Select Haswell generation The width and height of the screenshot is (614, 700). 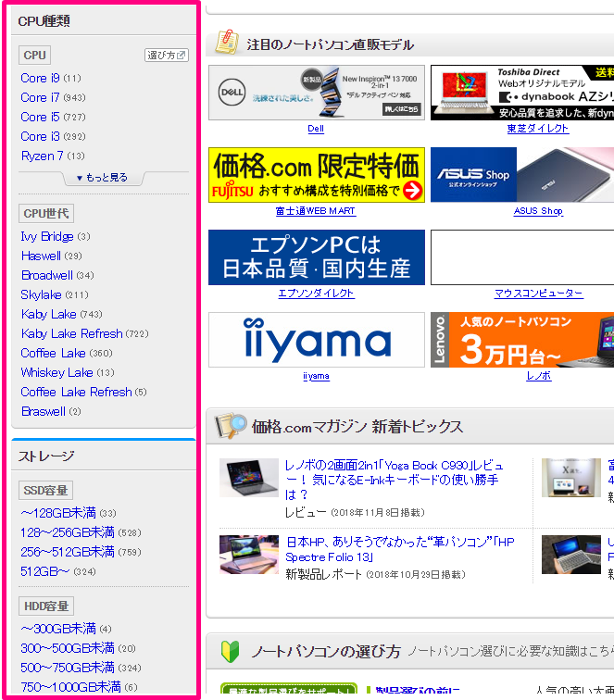tap(41, 256)
